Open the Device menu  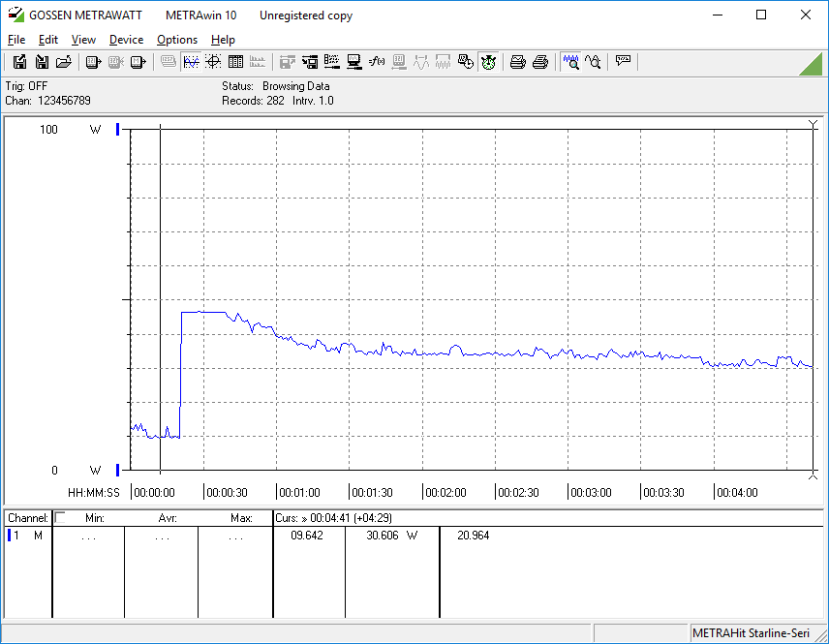coord(126,40)
